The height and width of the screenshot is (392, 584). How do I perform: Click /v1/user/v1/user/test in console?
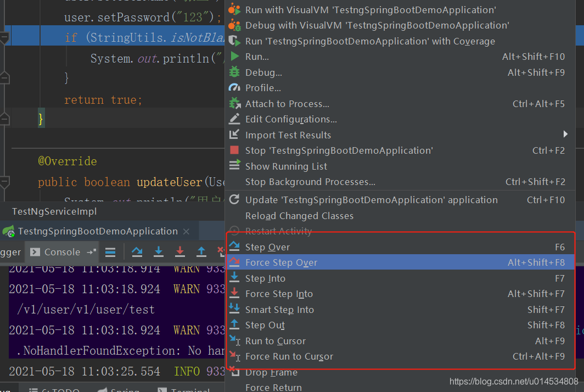[x=86, y=309]
